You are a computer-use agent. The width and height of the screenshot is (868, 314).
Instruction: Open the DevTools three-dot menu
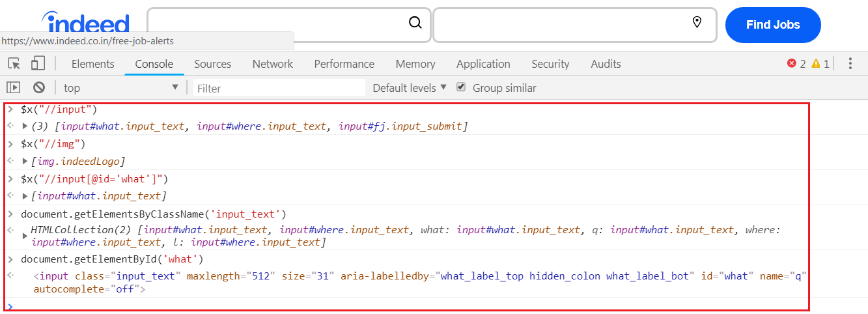[850, 63]
